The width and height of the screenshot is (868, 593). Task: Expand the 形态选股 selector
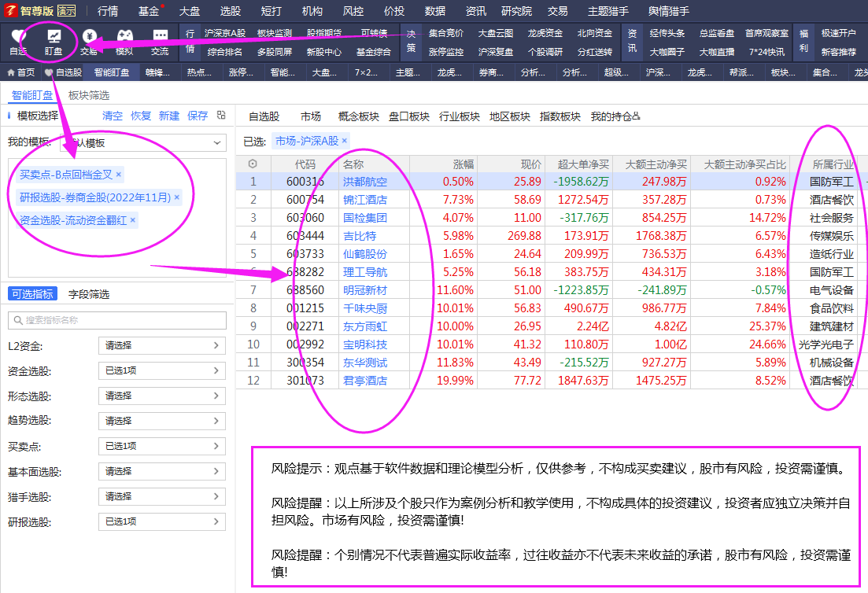click(161, 396)
